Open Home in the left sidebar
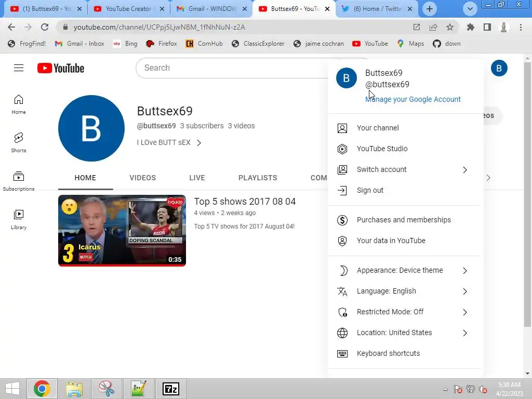532x399 pixels. pyautogui.click(x=19, y=104)
